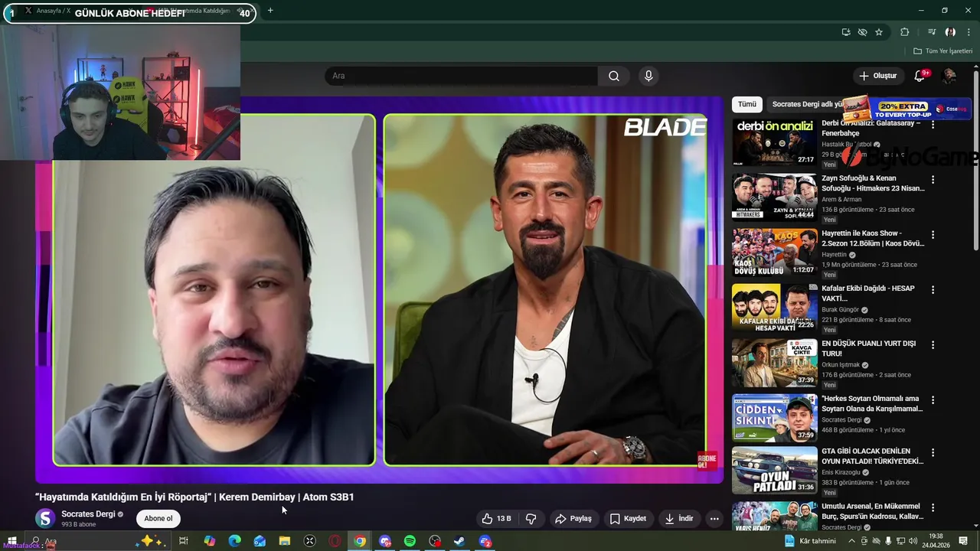Open Chrome media controls icon
Viewport: 980px width, 551px height.
coord(932,32)
